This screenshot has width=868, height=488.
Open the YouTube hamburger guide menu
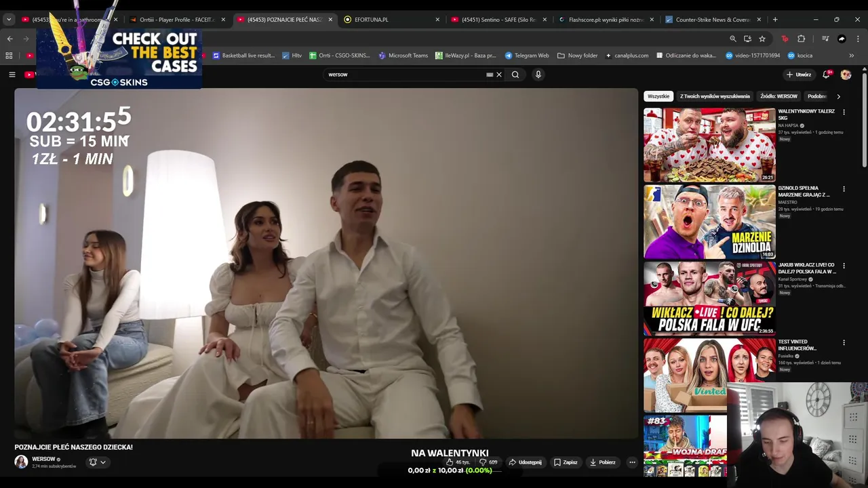coord(12,75)
